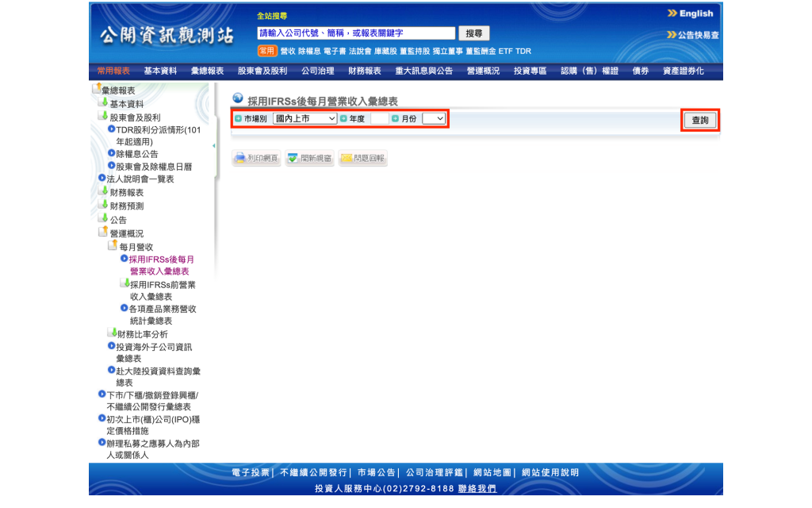Open 辦理私募之應募人為內部人或關係人 item
This screenshot has height=508, width=812.
click(x=153, y=449)
